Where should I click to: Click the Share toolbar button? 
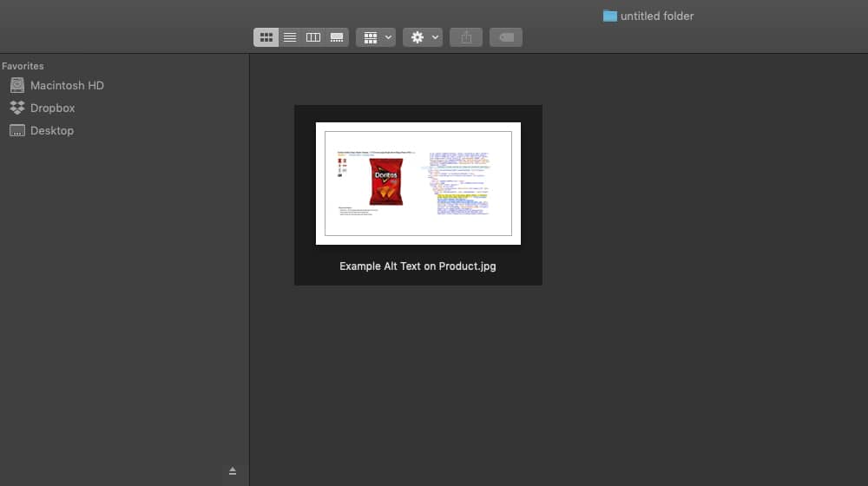click(x=466, y=37)
